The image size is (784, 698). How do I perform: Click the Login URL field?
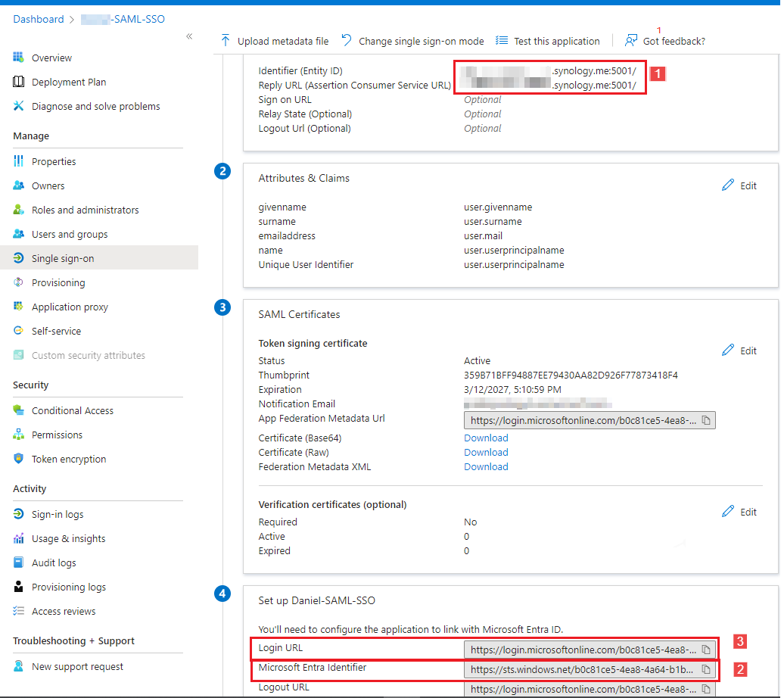coord(590,650)
